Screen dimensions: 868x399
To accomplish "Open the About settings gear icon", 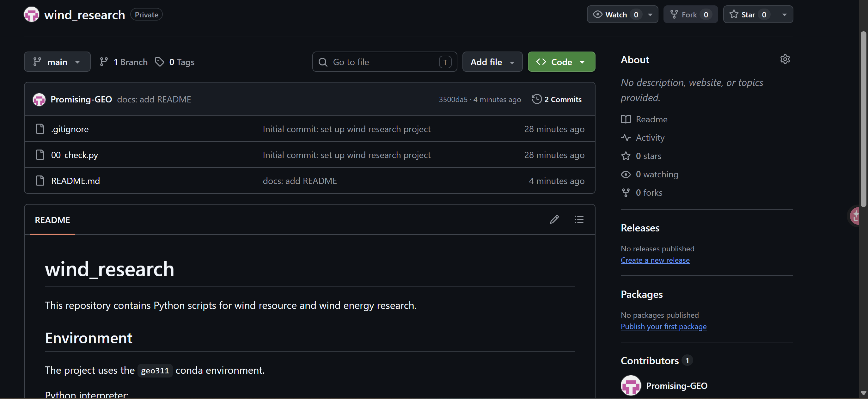I will [x=785, y=59].
